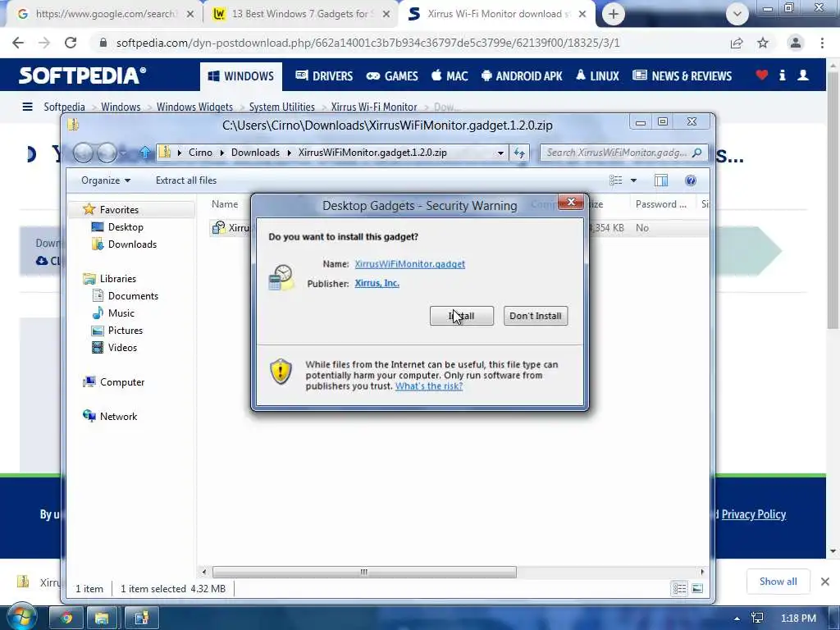Click the Softpedia heart icon
Image resolution: width=840 pixels, height=630 pixels.
tap(762, 75)
